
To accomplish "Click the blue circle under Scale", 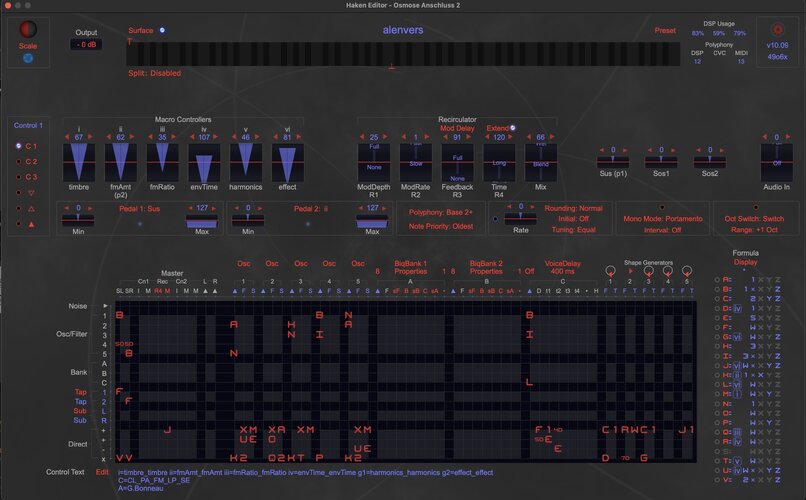I will 28,58.
